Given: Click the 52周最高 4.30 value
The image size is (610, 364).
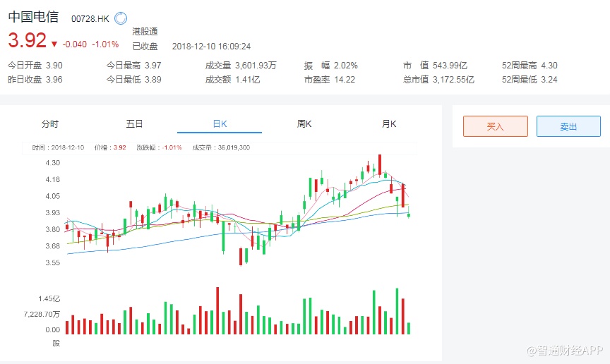Looking at the screenshot, I should point(549,66).
